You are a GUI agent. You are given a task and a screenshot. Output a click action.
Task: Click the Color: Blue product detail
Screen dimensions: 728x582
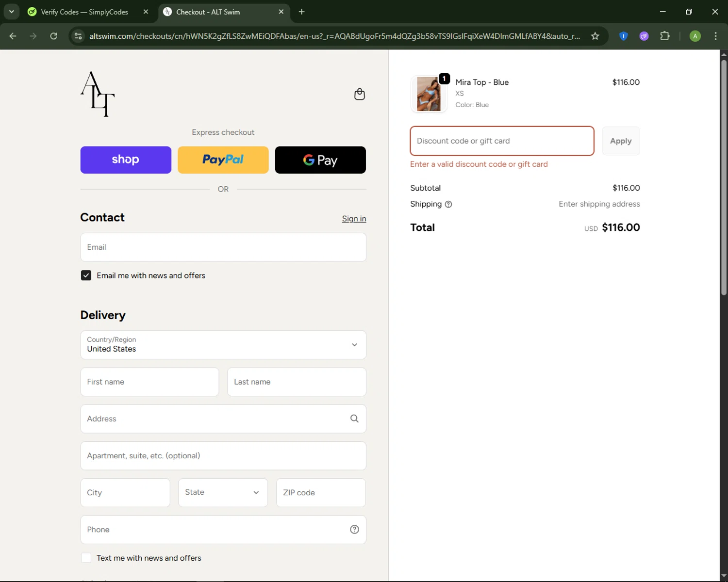pos(472,105)
